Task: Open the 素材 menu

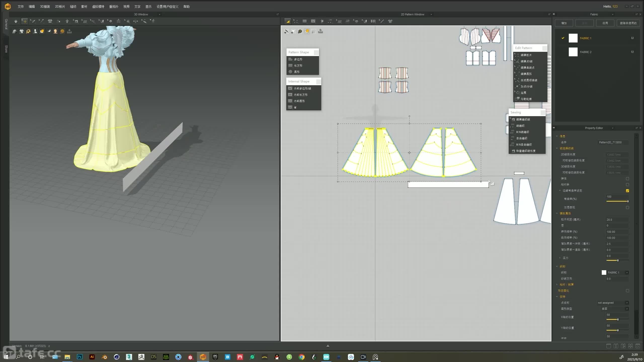Action: tap(84, 7)
